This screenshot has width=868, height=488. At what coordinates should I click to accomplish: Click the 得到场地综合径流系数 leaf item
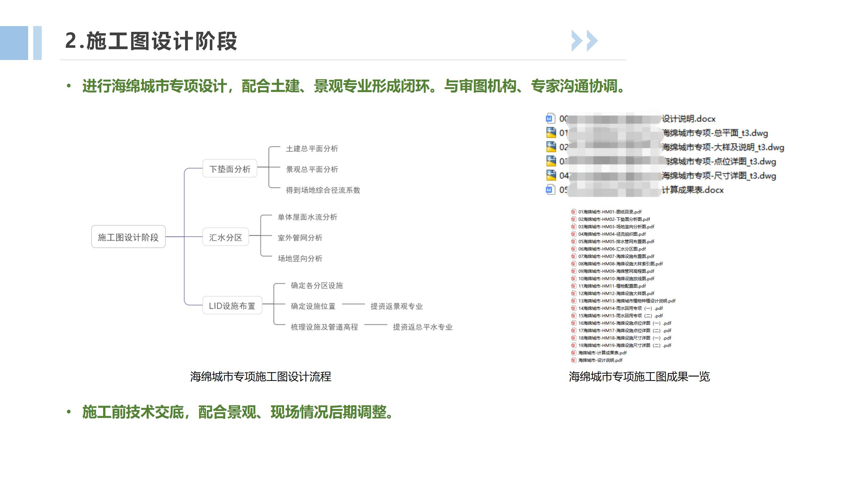point(323,190)
